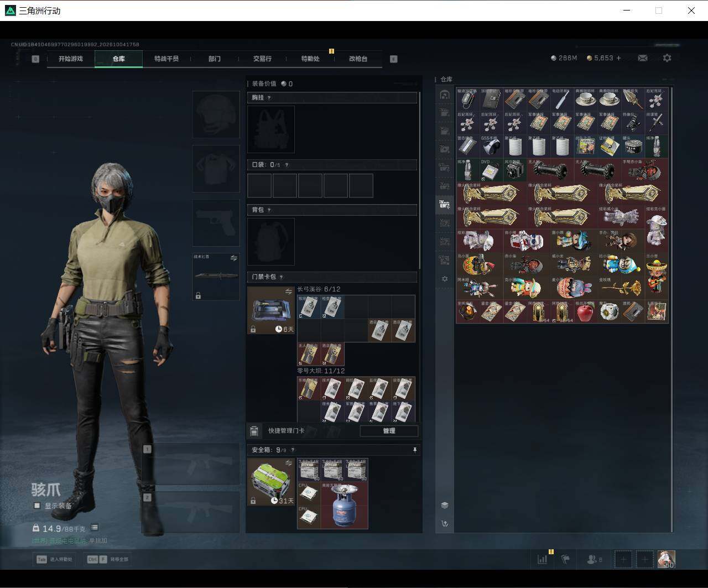Open the 部门 tab
Viewport: 708px width, 588px height.
(x=215, y=59)
